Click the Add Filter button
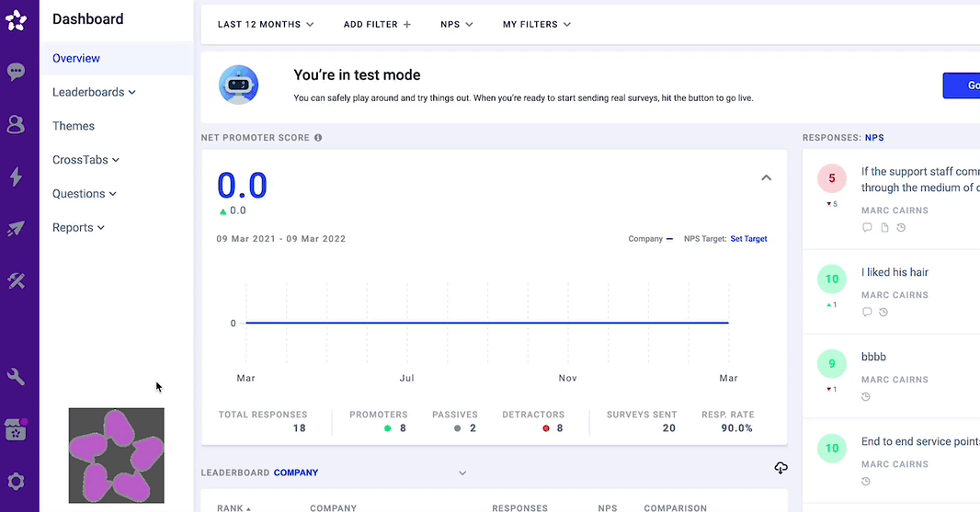The width and height of the screenshot is (980, 512). (x=377, y=24)
